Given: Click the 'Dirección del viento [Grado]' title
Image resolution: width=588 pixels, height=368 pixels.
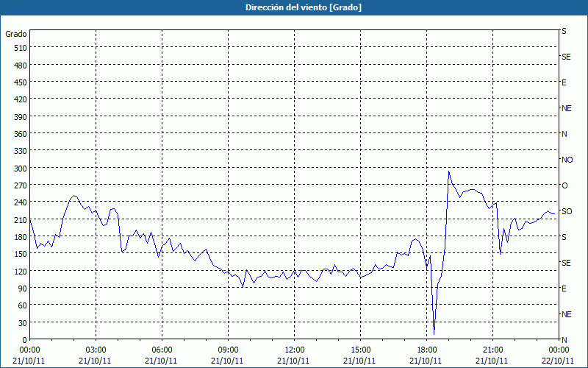Looking at the screenshot, I should (x=304, y=7).
